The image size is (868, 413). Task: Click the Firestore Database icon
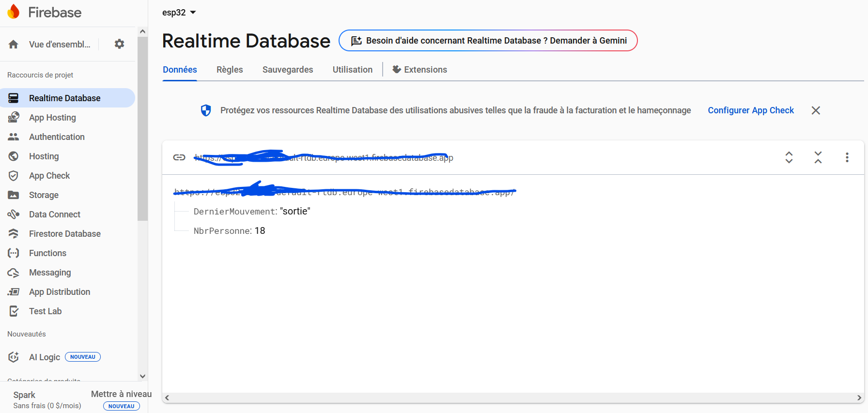(14, 234)
